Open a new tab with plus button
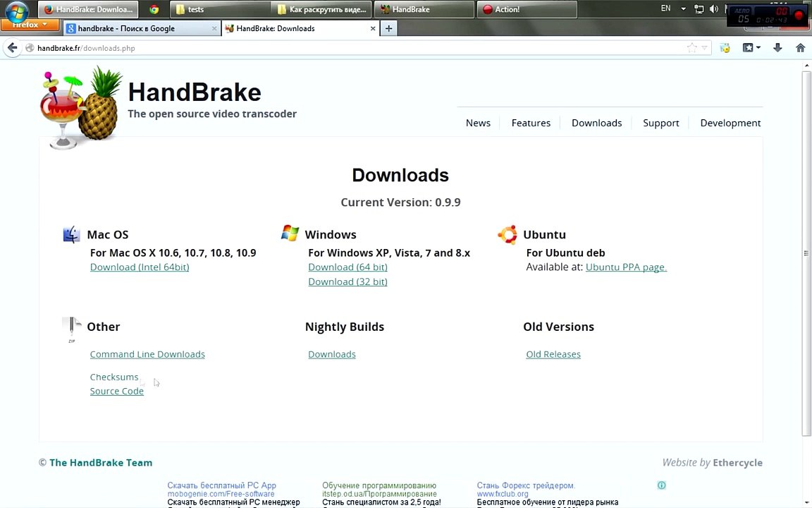Image resolution: width=812 pixels, height=508 pixels. [388, 28]
